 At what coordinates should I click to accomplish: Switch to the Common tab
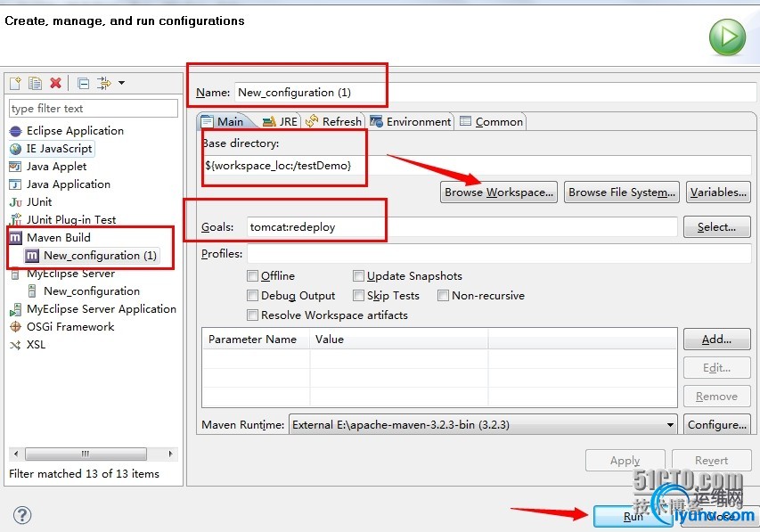(492, 122)
